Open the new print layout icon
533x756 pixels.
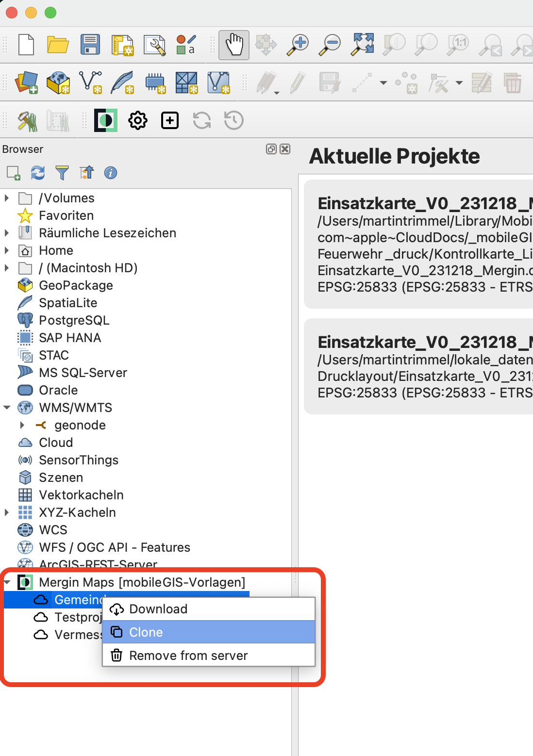tap(122, 45)
